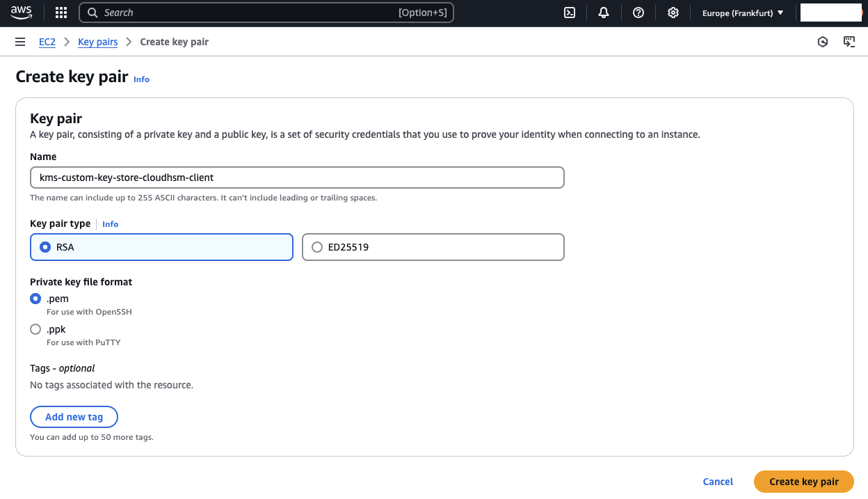The width and height of the screenshot is (868, 499).
Task: Cancel the key pair creation
Action: click(718, 481)
